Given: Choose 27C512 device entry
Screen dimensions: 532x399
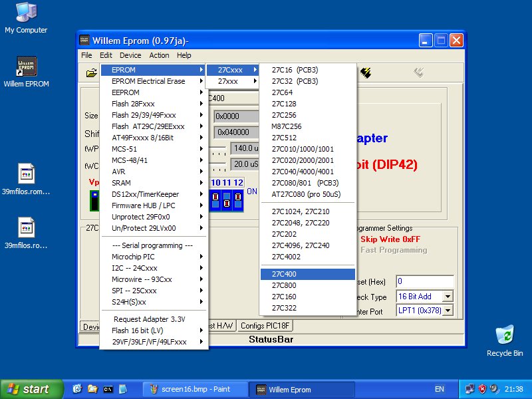Looking at the screenshot, I should (x=308, y=138).
